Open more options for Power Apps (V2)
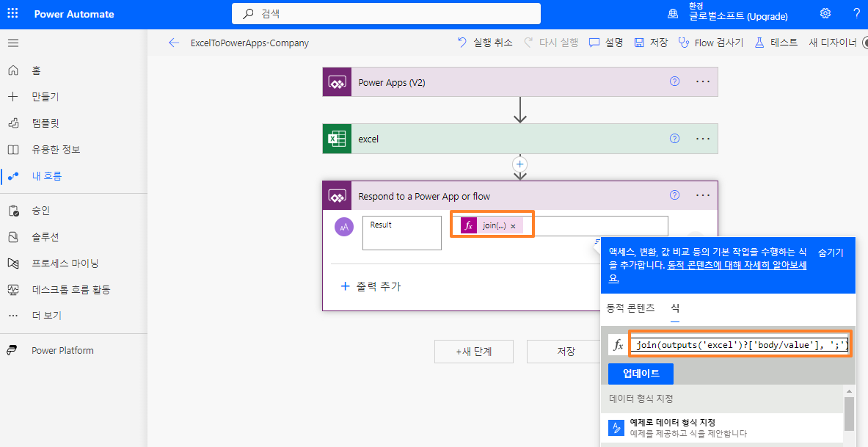Image resolution: width=868 pixels, height=447 pixels. coord(703,81)
